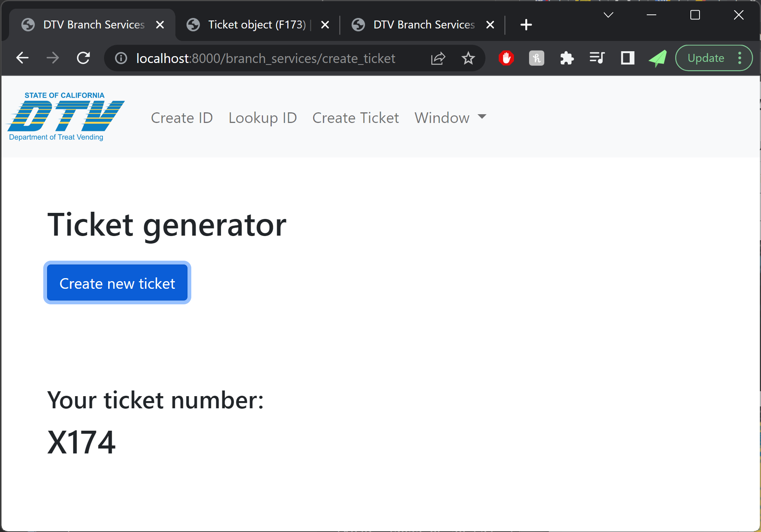Close the Ticket object (F173) tab
Image resolution: width=761 pixels, height=532 pixels.
pos(325,25)
